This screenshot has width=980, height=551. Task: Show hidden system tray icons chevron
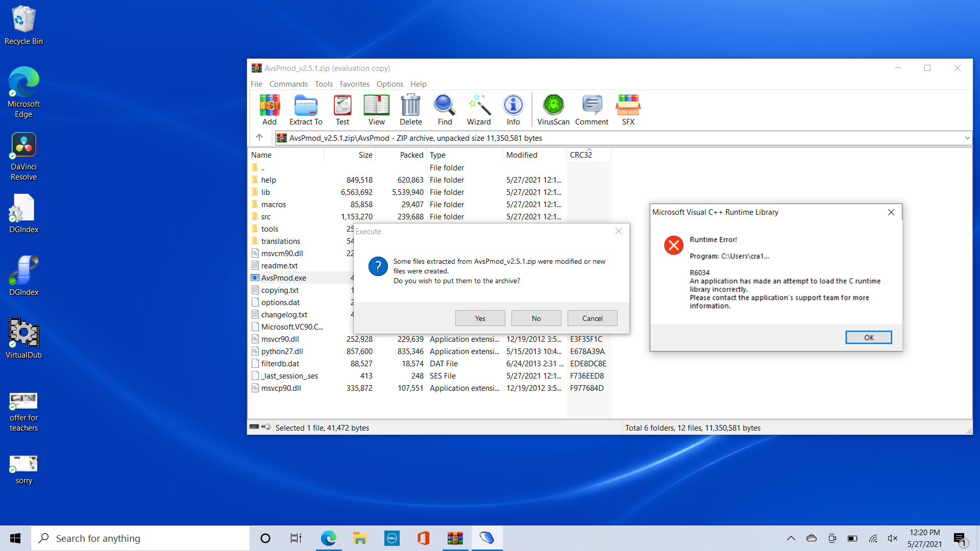[x=791, y=538]
